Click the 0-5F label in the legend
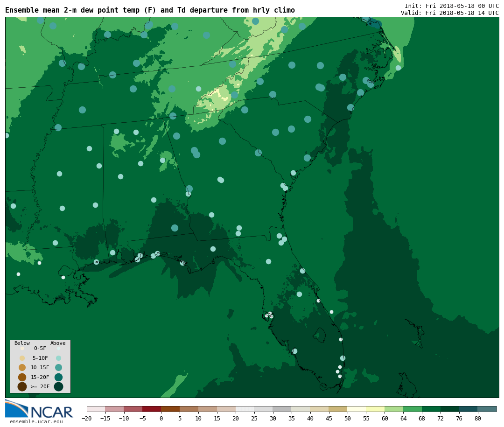The width and height of the screenshot is (504, 427). (x=40, y=348)
